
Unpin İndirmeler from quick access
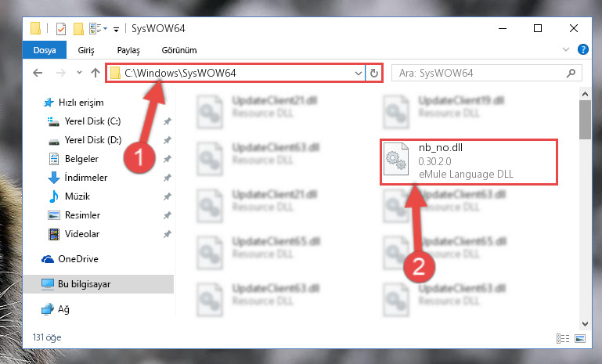167,178
